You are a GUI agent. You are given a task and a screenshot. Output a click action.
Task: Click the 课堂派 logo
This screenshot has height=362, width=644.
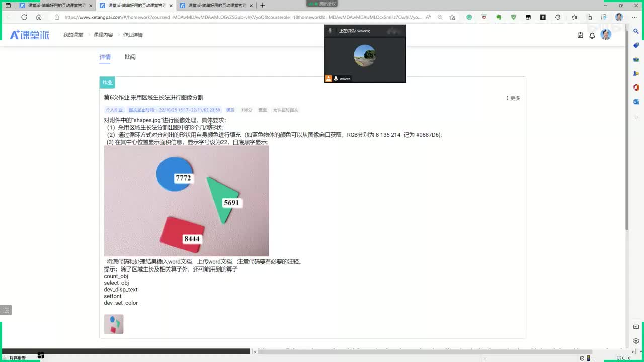30,35
